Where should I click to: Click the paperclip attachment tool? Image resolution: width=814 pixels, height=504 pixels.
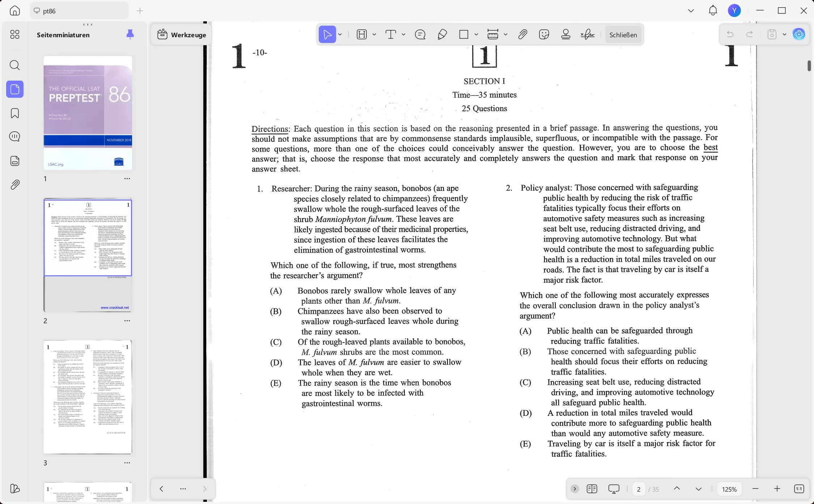coord(522,34)
